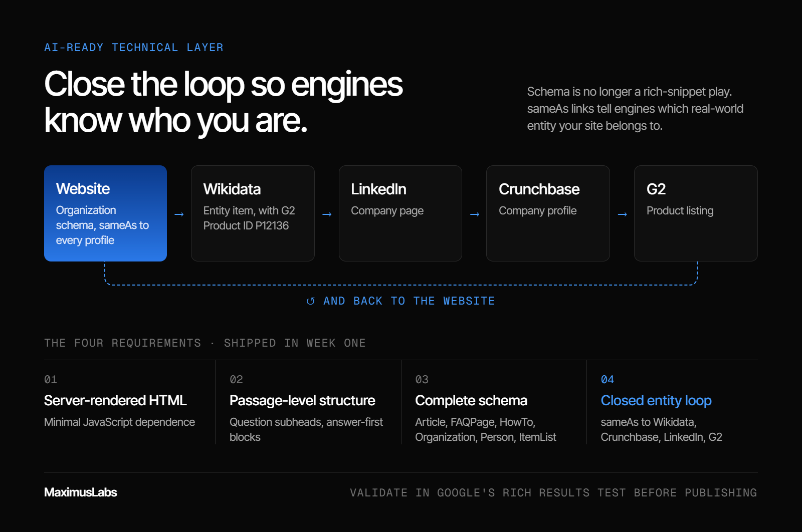The height and width of the screenshot is (532, 802).
Task: Select the paragraph starting 'Schema is no longer'
Action: click(x=635, y=109)
